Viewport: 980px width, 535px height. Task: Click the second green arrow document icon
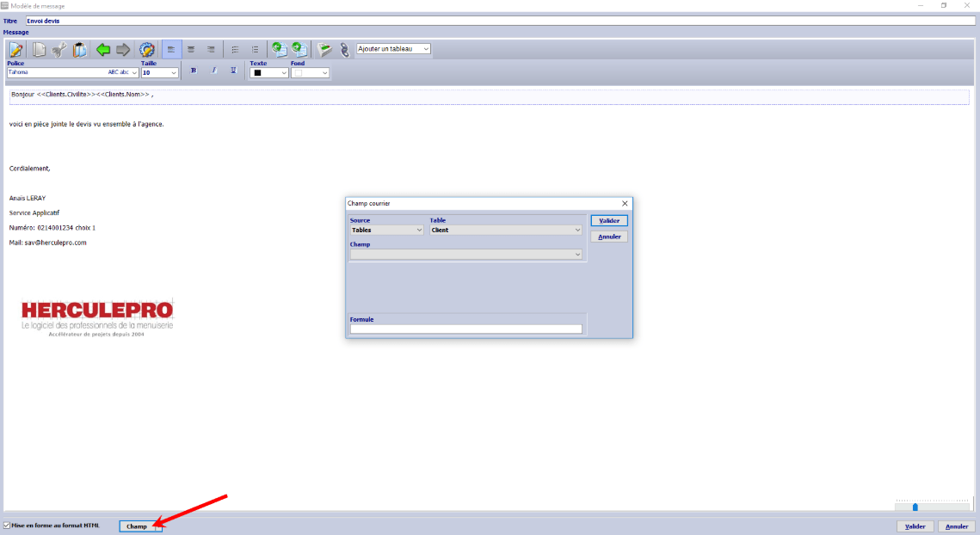tap(300, 49)
